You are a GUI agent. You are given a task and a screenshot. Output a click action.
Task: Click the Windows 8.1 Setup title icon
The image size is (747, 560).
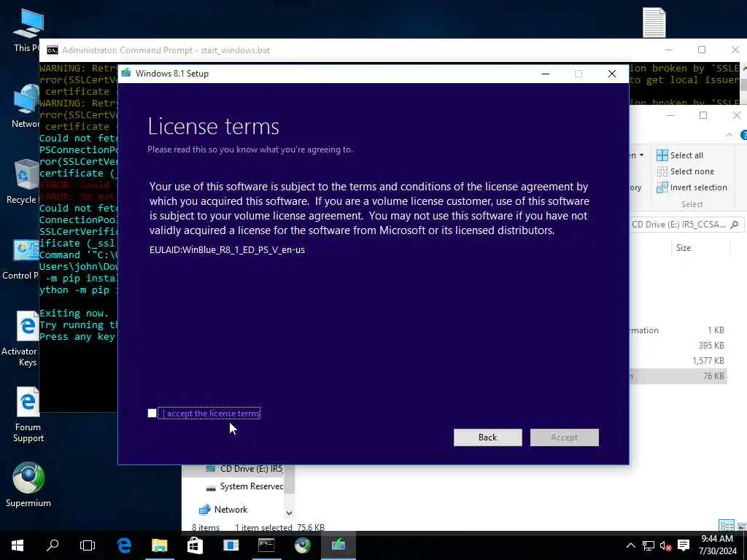pos(125,74)
